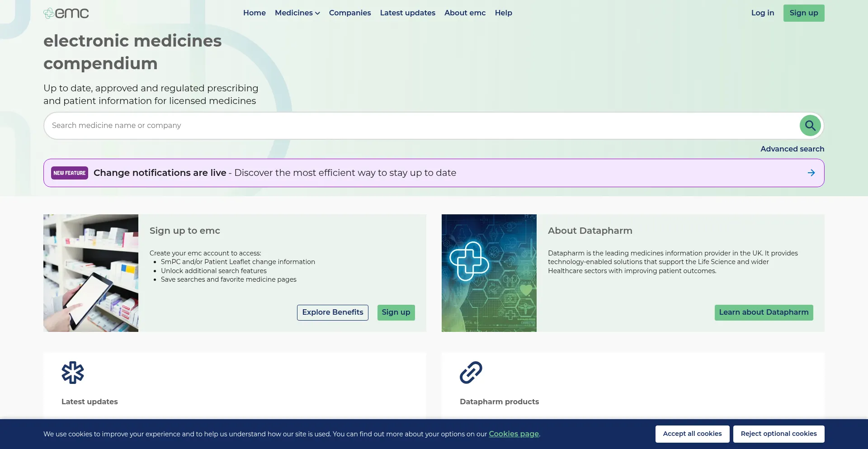Open Latest updates in the top navigation
This screenshot has height=449, width=868.
(408, 13)
